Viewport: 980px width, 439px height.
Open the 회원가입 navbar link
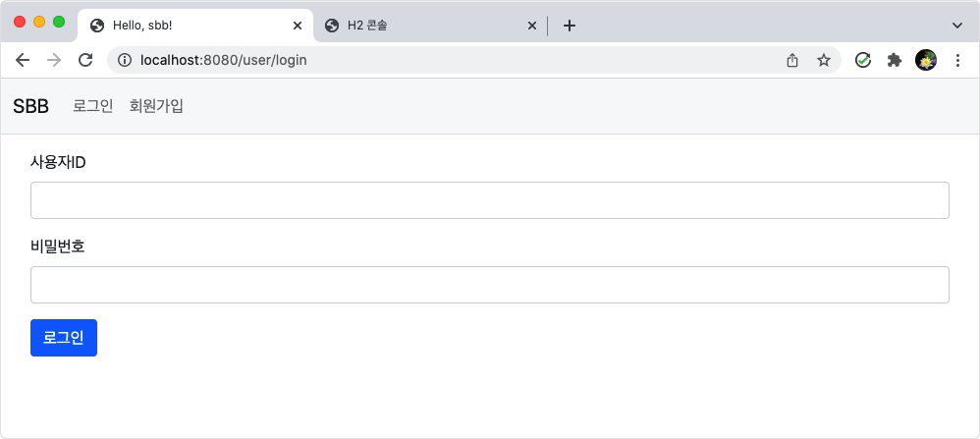[x=156, y=106]
